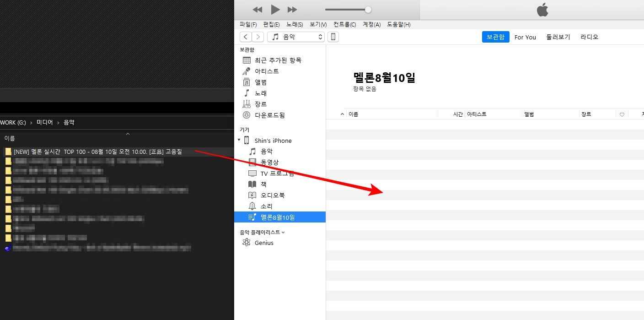Sort by the 앨범 column header
The image size is (644, 320).
point(551,114)
